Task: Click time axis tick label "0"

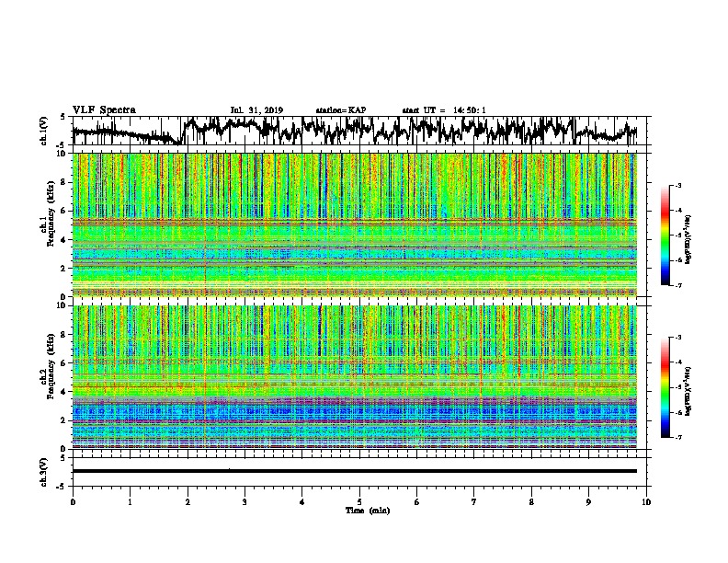Action: click(x=73, y=502)
